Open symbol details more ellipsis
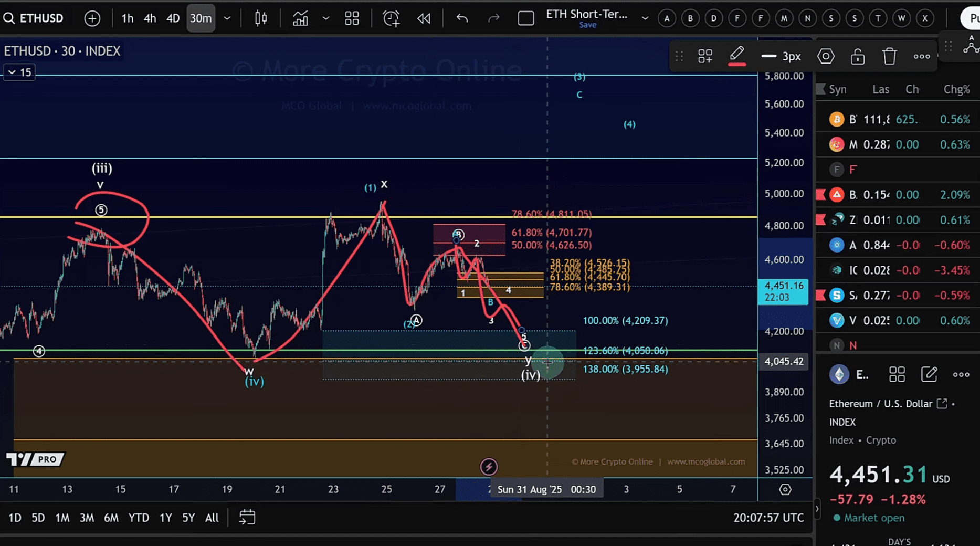The width and height of the screenshot is (980, 546). (x=961, y=374)
